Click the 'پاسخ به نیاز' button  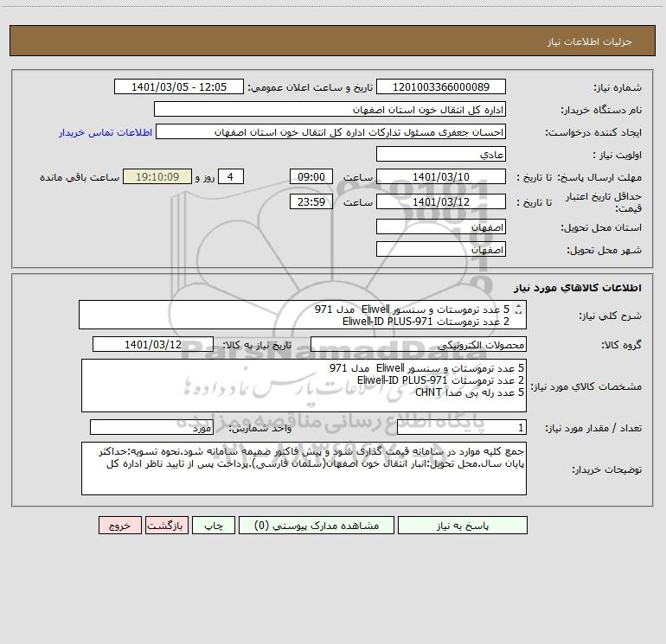pyautogui.click(x=463, y=525)
